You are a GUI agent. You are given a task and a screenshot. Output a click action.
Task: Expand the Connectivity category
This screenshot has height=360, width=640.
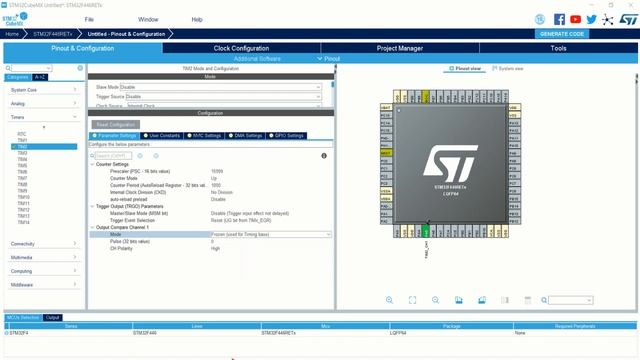point(43,244)
